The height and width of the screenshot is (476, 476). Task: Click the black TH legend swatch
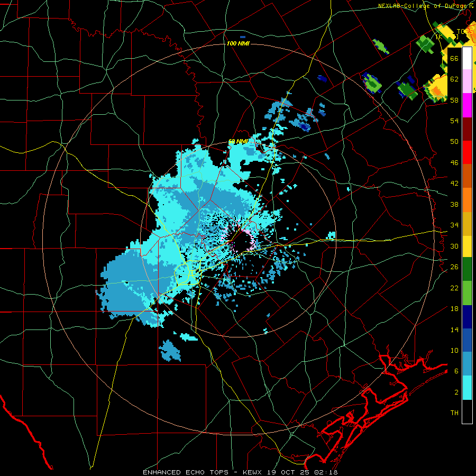(x=467, y=411)
